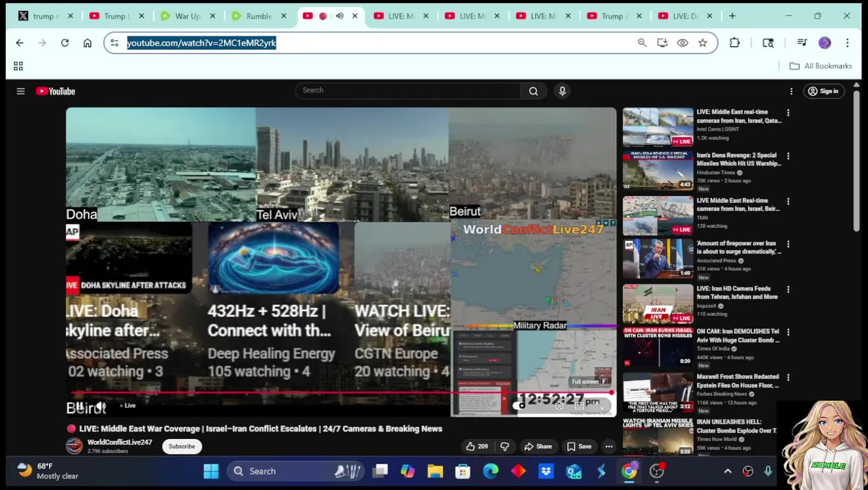
Task: Open a new browser tab
Action: point(732,16)
